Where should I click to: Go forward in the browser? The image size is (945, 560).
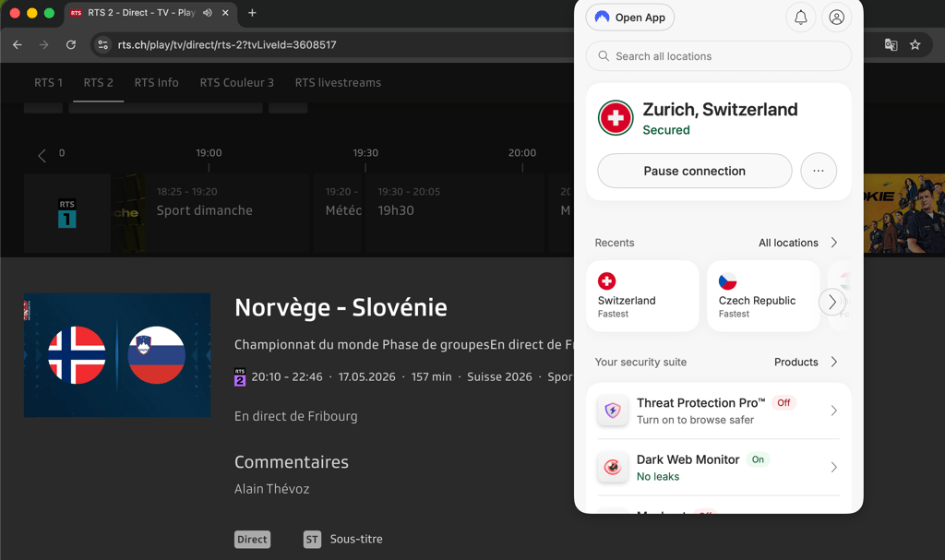(x=43, y=44)
